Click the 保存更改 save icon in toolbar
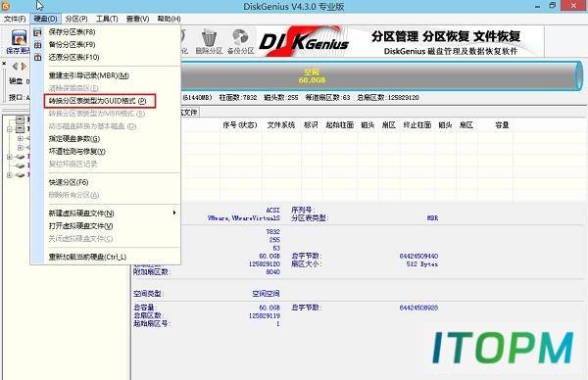 [19, 38]
